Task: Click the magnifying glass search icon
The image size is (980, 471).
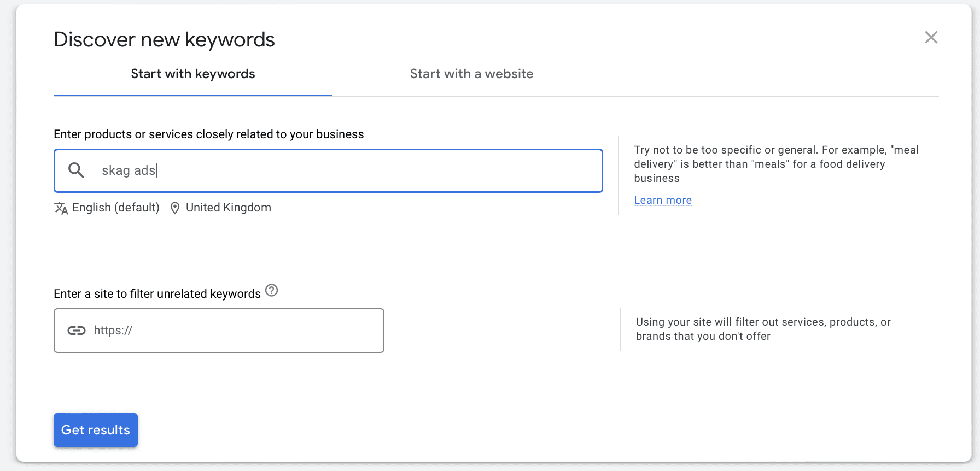Action: pyautogui.click(x=76, y=170)
